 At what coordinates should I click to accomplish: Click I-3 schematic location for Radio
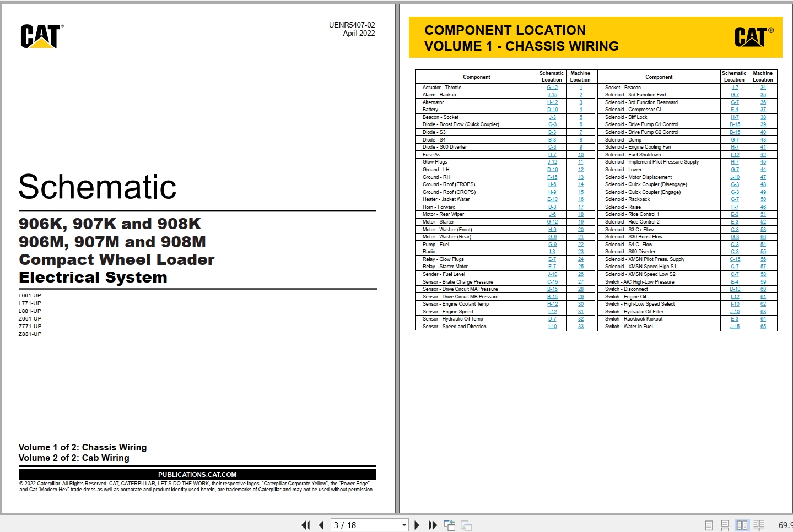click(x=552, y=252)
